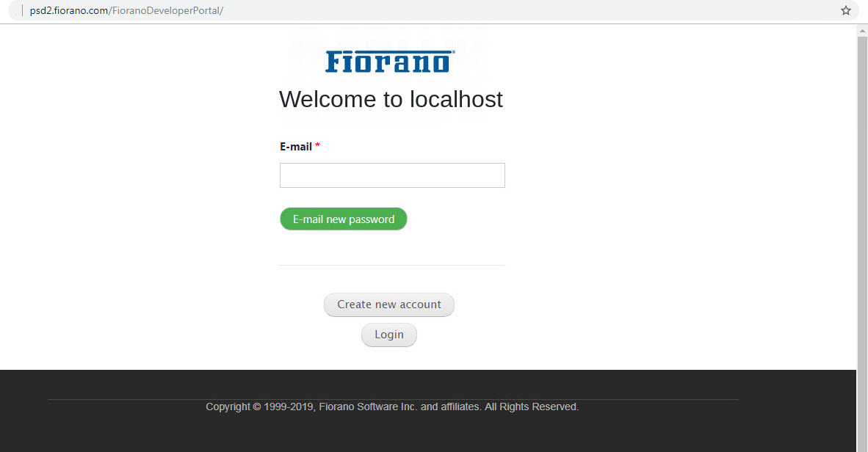Click the Fiorano Software copyright notice
Screen dimensions: 868x452
(x=392, y=407)
